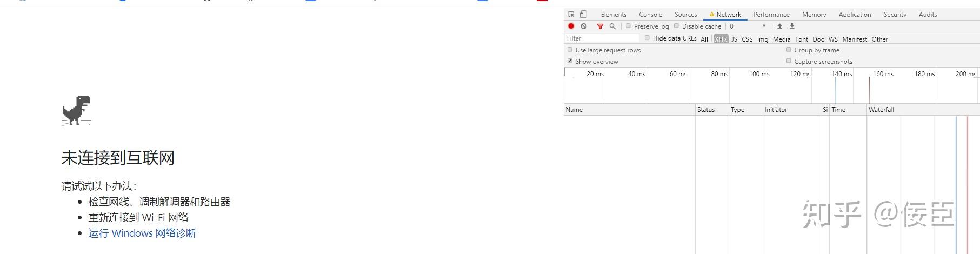Open the Memory tab

click(x=814, y=15)
